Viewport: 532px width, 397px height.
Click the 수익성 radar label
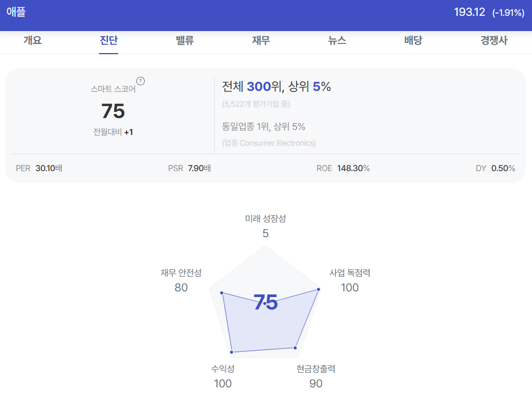(223, 369)
